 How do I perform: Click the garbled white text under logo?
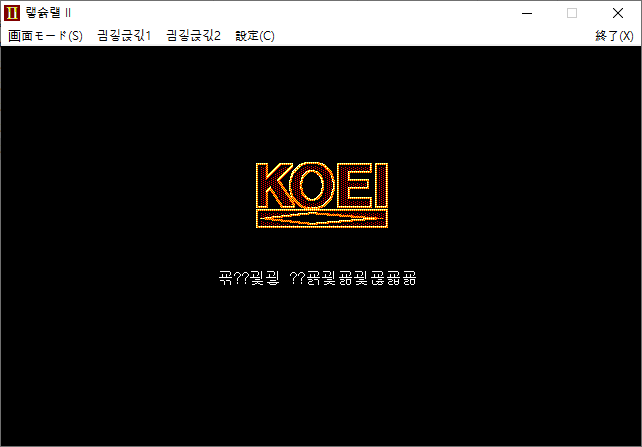pyautogui.click(x=318, y=278)
